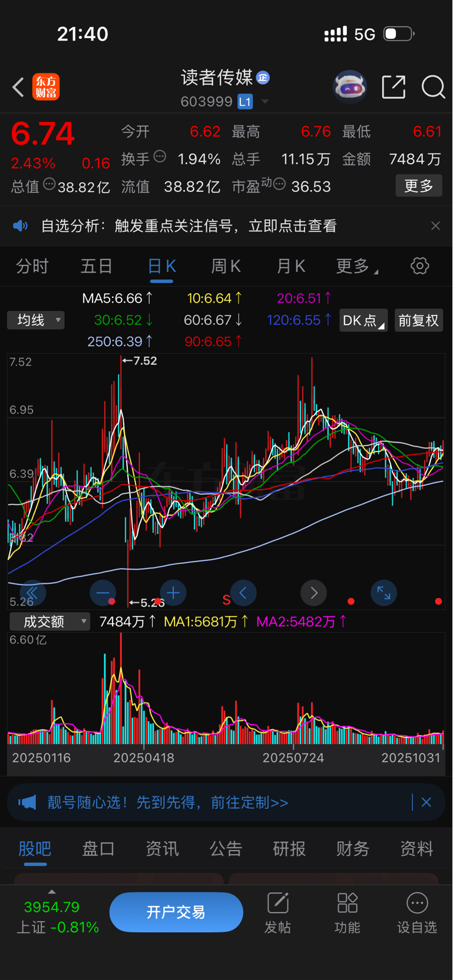
Task: Open the 资讯 tab
Action: 162,849
